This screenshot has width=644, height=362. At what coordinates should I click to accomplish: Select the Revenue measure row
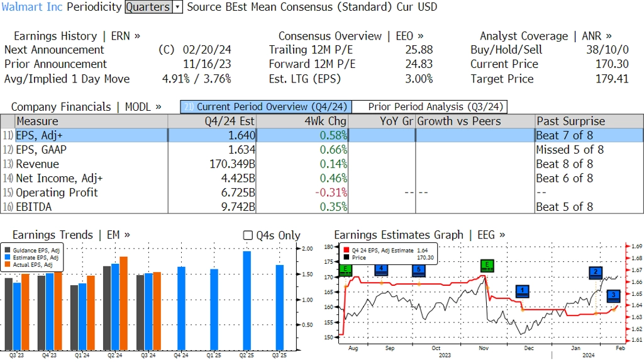(x=322, y=164)
